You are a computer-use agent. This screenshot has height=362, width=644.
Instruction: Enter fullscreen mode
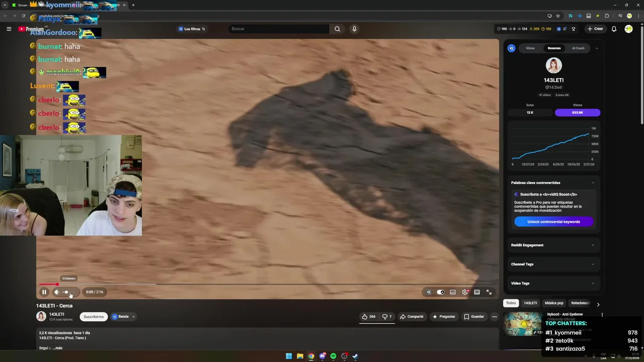click(489, 292)
